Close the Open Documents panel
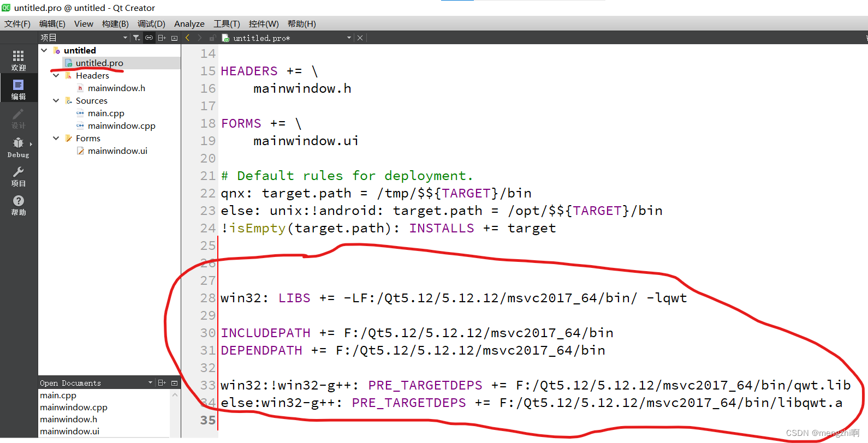The height and width of the screenshot is (443, 868). click(x=175, y=383)
